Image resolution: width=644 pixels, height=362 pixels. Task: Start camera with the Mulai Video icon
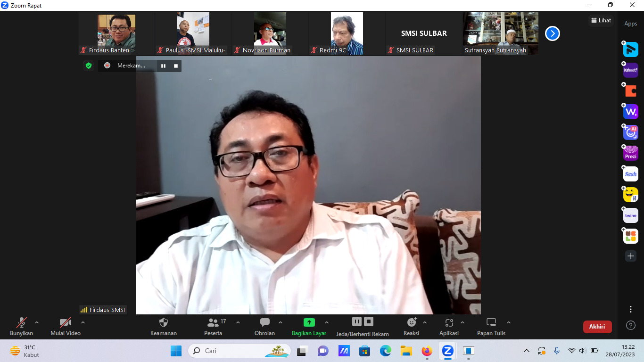point(65,326)
